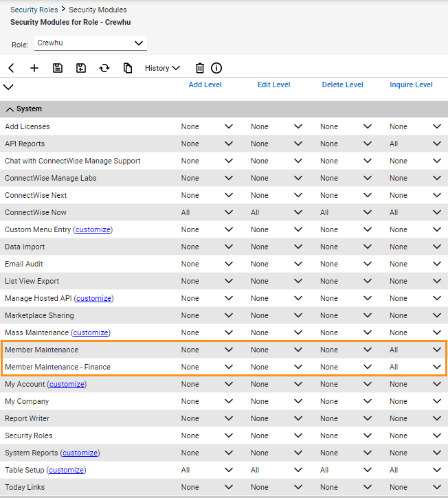The image size is (448, 498).
Task: Select the Add Licenses row label
Action: point(27,126)
